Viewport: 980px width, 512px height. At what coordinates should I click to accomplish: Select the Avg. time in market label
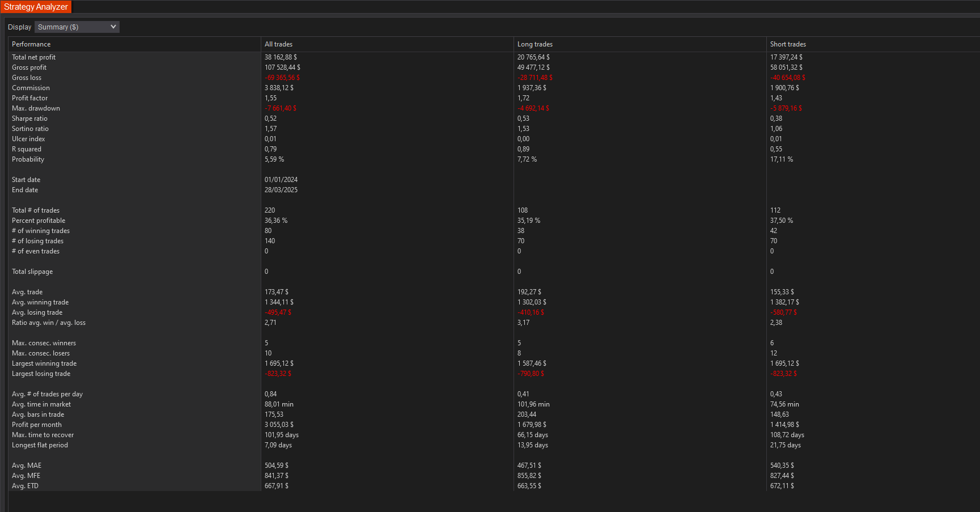(x=41, y=404)
